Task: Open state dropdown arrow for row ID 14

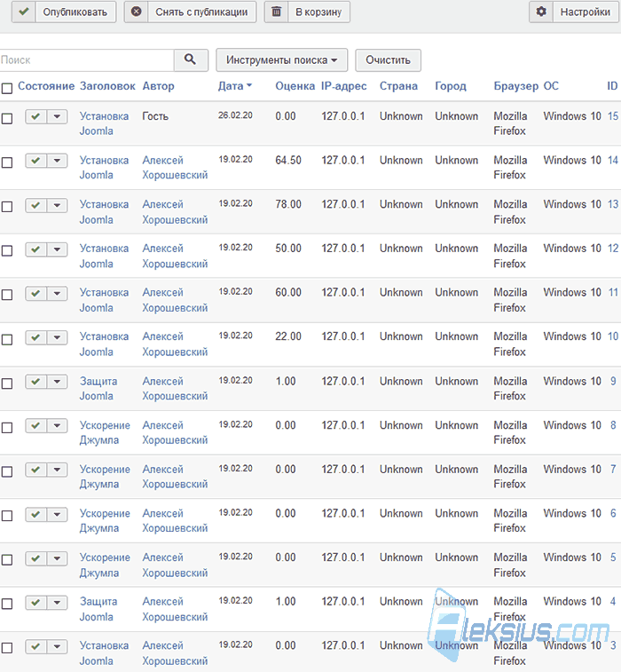Action: 57,161
